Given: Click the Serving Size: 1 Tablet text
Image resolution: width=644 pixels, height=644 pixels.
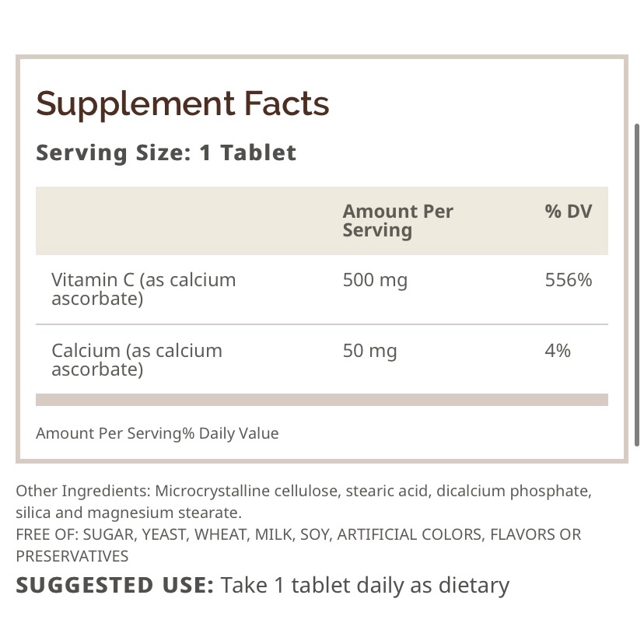Looking at the screenshot, I should click(x=166, y=152).
